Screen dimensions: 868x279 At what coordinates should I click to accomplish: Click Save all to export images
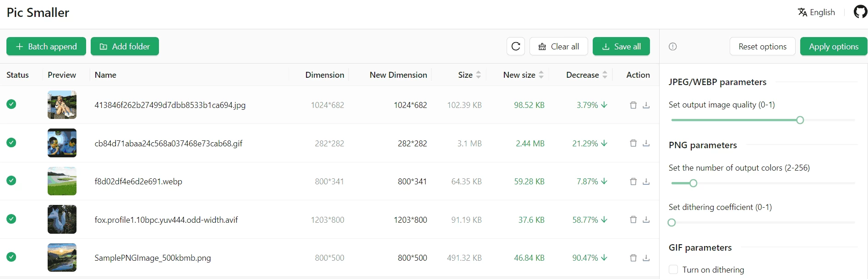[x=621, y=46]
